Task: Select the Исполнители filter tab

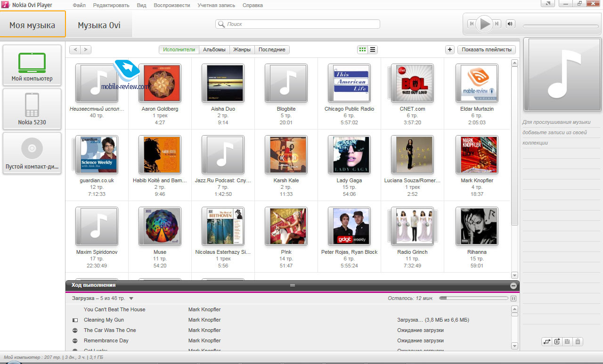Action: [x=179, y=49]
